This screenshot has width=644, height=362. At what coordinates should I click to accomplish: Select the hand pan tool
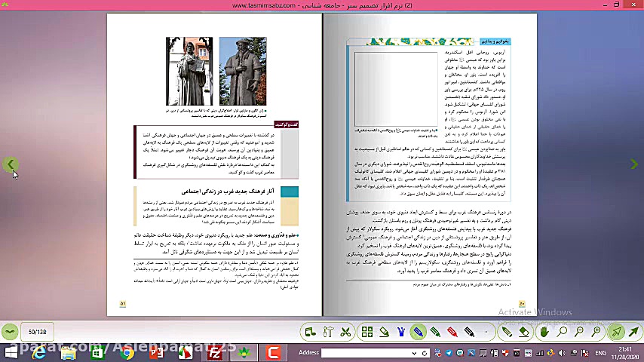[x=544, y=332]
